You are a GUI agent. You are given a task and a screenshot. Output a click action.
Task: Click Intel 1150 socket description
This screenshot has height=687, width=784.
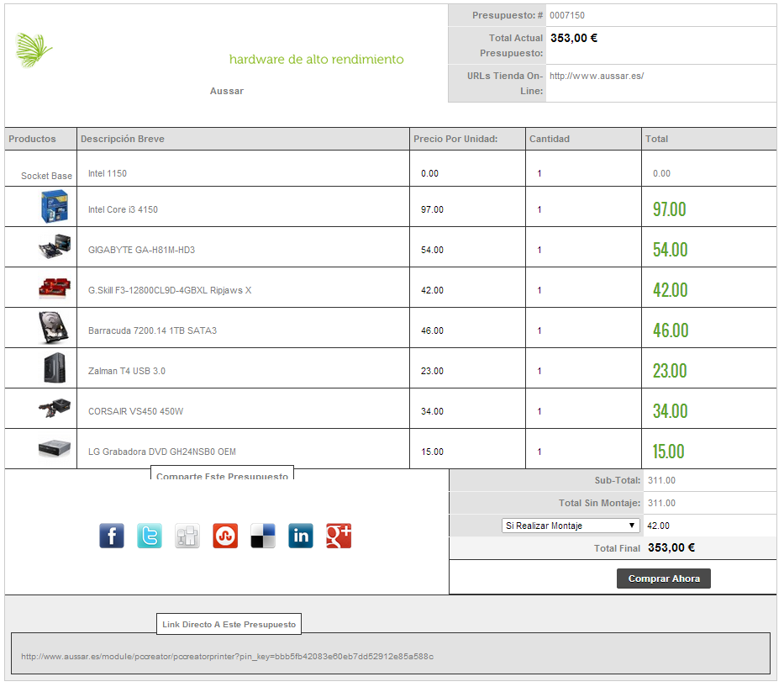pos(108,173)
